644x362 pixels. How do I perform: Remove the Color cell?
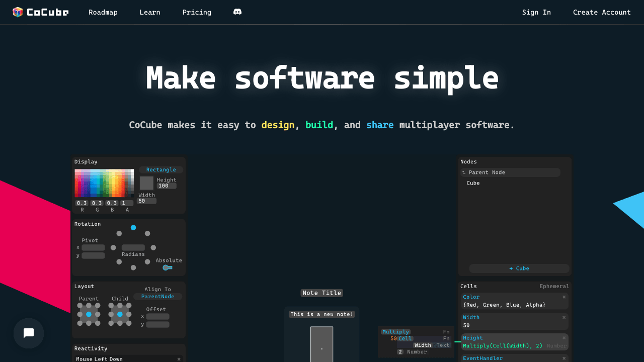[564, 297]
